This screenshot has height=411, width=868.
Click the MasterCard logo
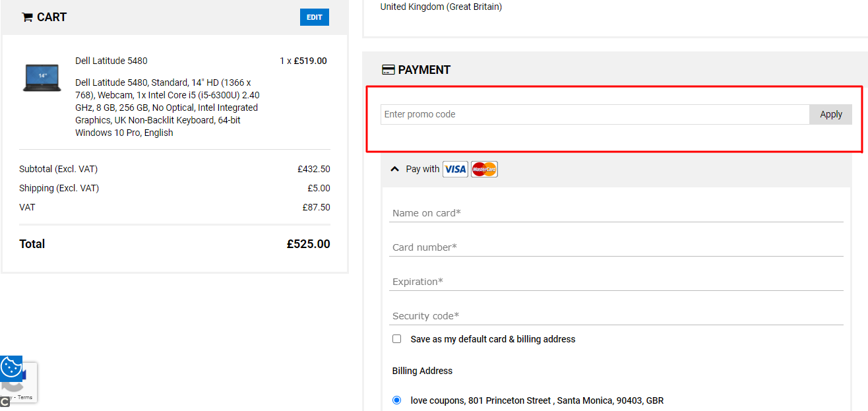tap(484, 170)
